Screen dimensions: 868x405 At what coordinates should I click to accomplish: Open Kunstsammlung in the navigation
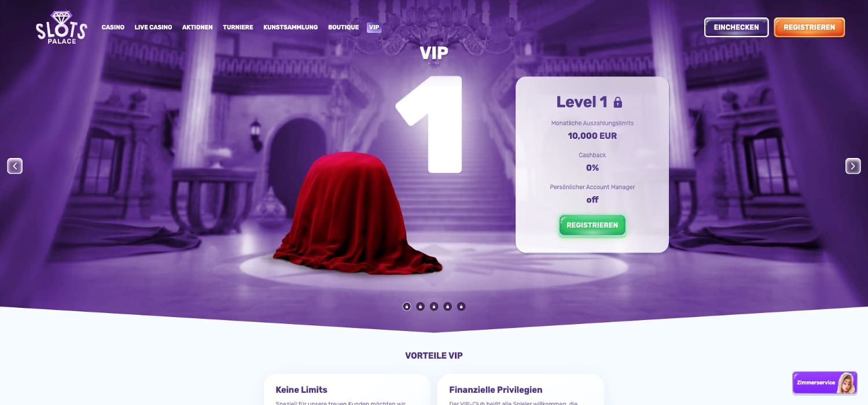(x=290, y=27)
